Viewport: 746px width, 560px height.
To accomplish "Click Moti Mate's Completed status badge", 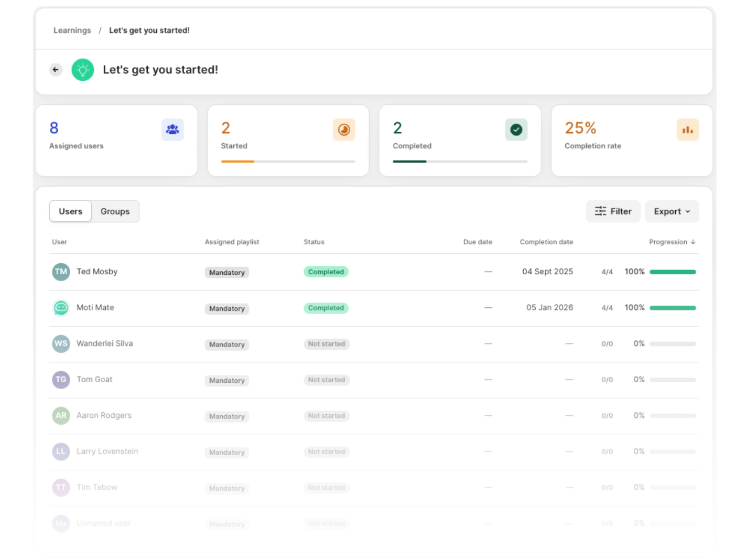I will pyautogui.click(x=326, y=308).
